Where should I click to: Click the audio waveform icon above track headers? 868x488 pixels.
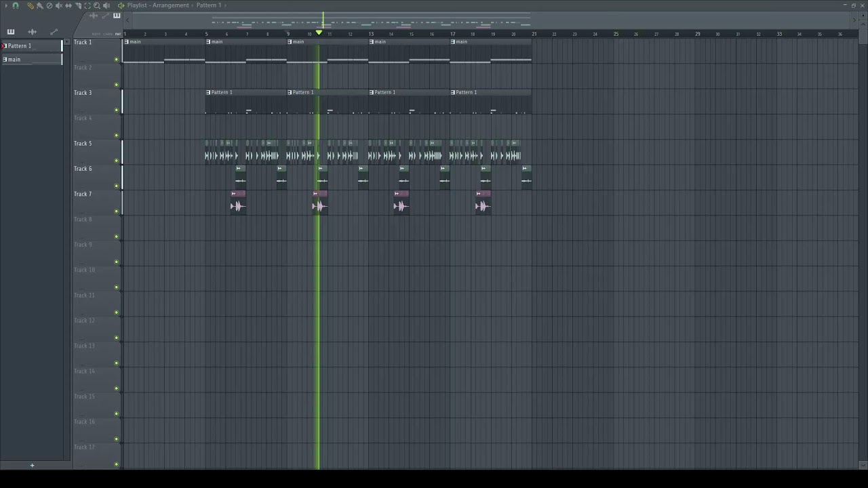94,16
